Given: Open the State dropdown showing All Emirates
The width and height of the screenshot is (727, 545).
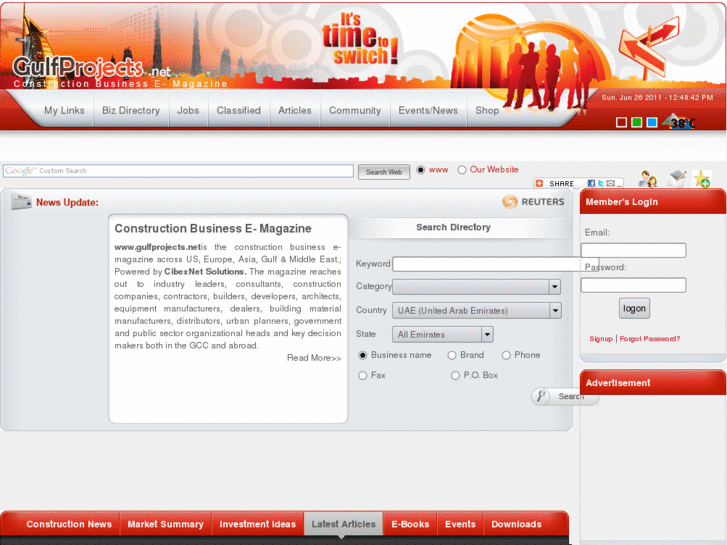Looking at the screenshot, I should [443, 334].
